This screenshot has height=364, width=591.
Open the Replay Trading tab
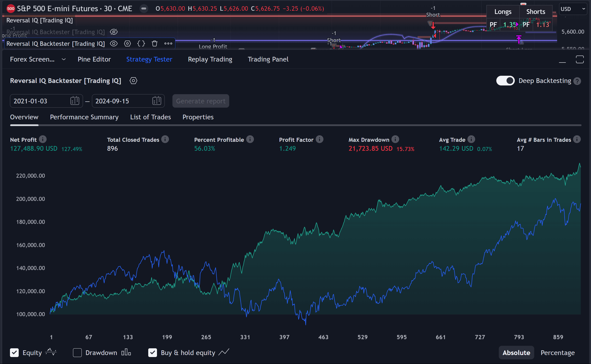coord(210,59)
